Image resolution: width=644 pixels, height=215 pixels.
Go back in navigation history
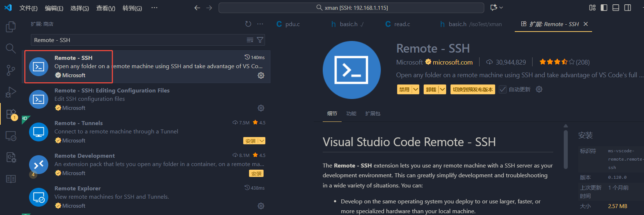(197, 8)
